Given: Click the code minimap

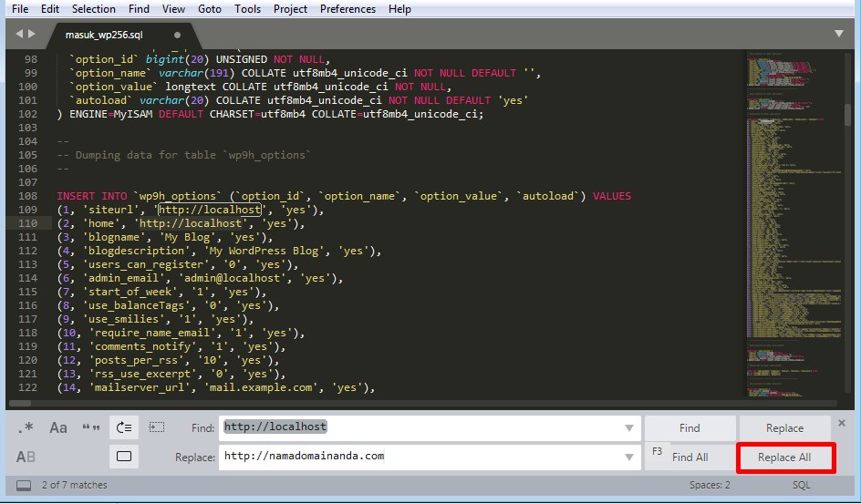Looking at the screenshot, I should (x=794, y=225).
